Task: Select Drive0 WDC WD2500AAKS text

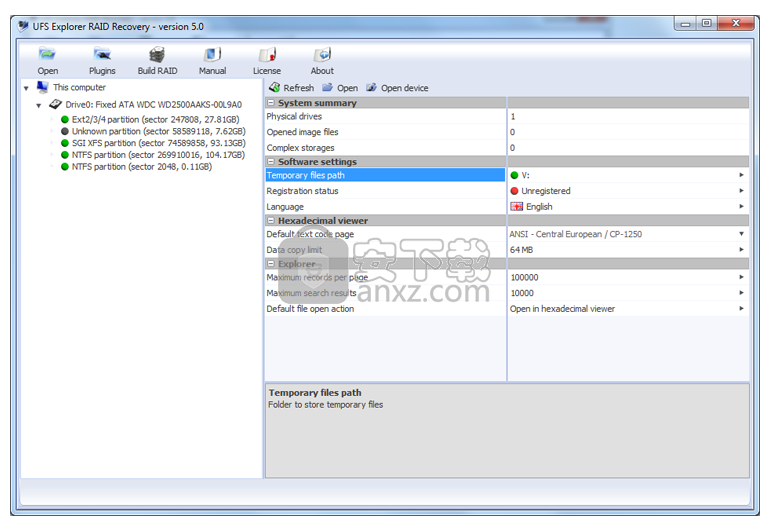Action: [154, 104]
